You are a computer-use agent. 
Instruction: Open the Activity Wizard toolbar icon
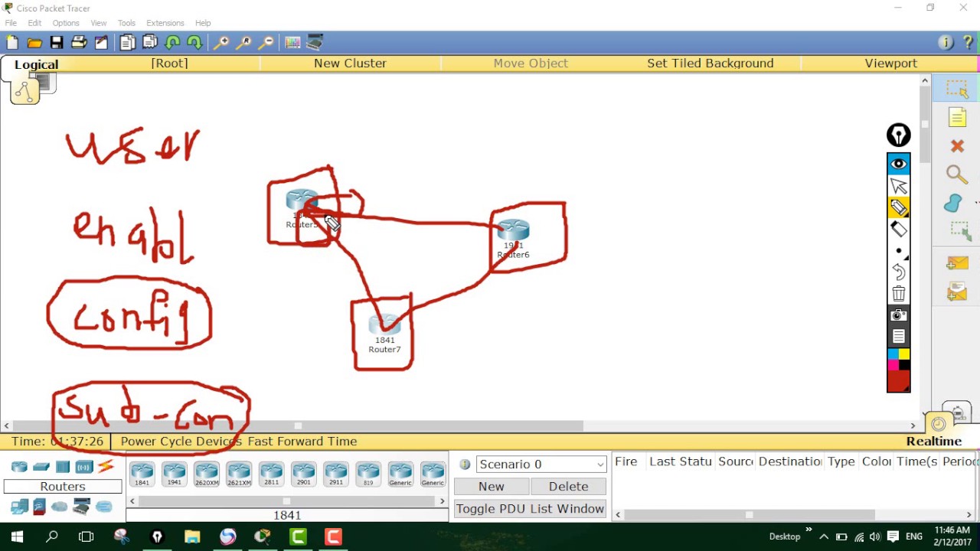point(101,43)
